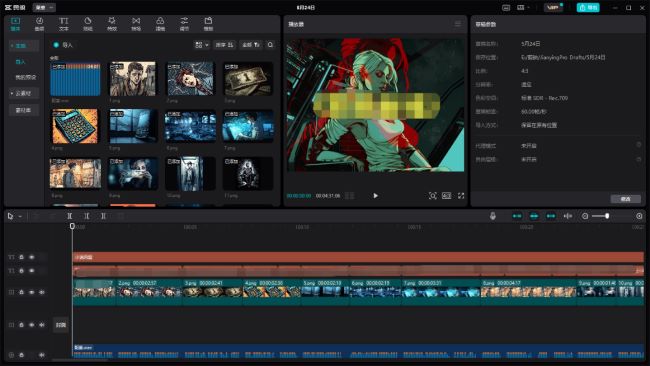Switch to the Text (文本) tab
The image size is (650, 366).
pos(63,24)
